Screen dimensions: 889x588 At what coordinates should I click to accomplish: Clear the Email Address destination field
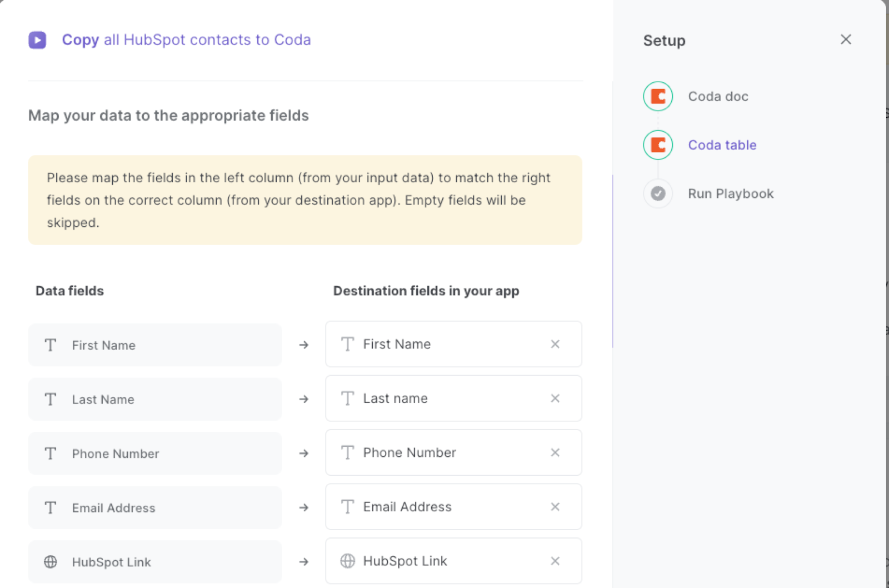[555, 507]
